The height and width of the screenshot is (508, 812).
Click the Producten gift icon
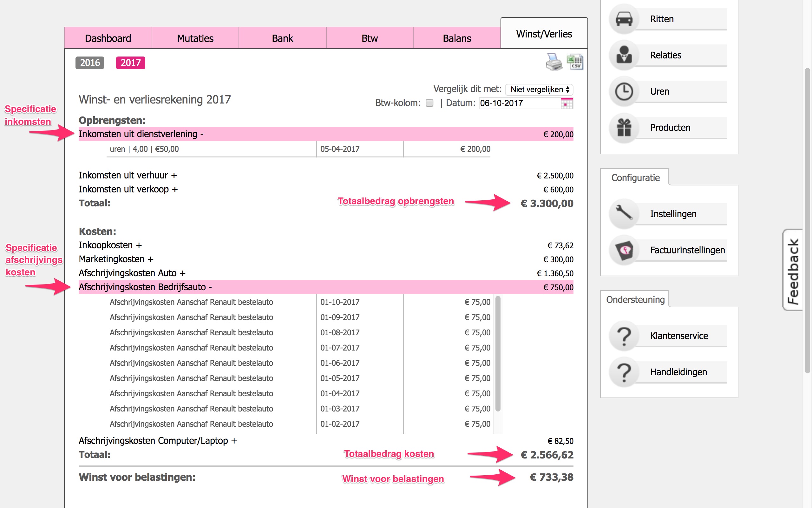coord(624,128)
